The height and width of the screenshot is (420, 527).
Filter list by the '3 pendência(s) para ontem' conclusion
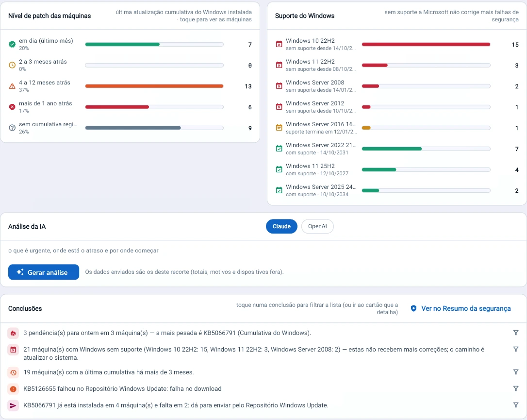(515, 333)
